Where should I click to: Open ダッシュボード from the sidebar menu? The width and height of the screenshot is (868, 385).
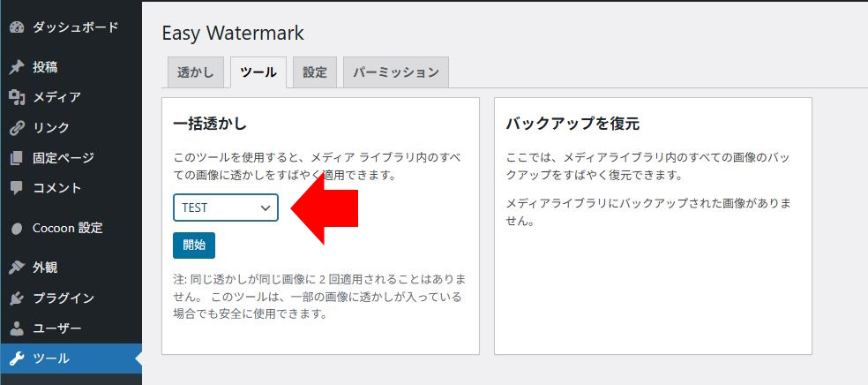click(75, 27)
